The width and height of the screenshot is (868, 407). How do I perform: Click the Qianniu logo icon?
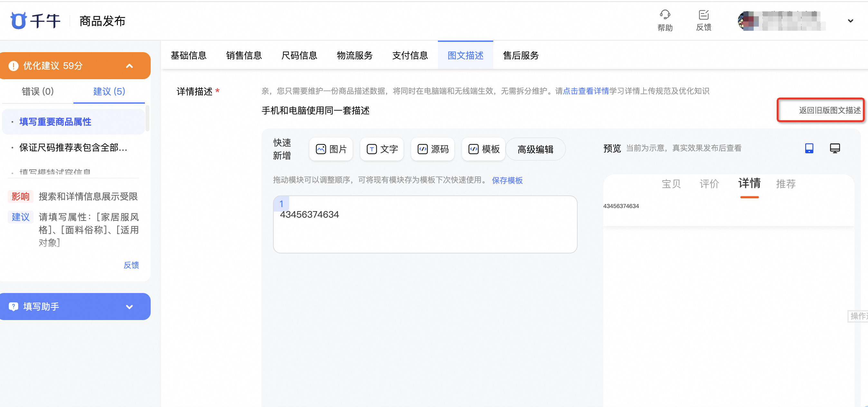[18, 21]
